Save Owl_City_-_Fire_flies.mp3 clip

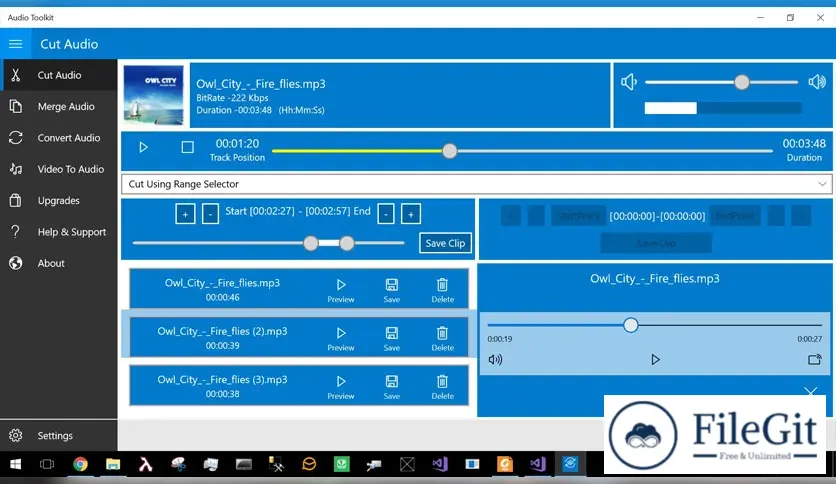(x=391, y=291)
